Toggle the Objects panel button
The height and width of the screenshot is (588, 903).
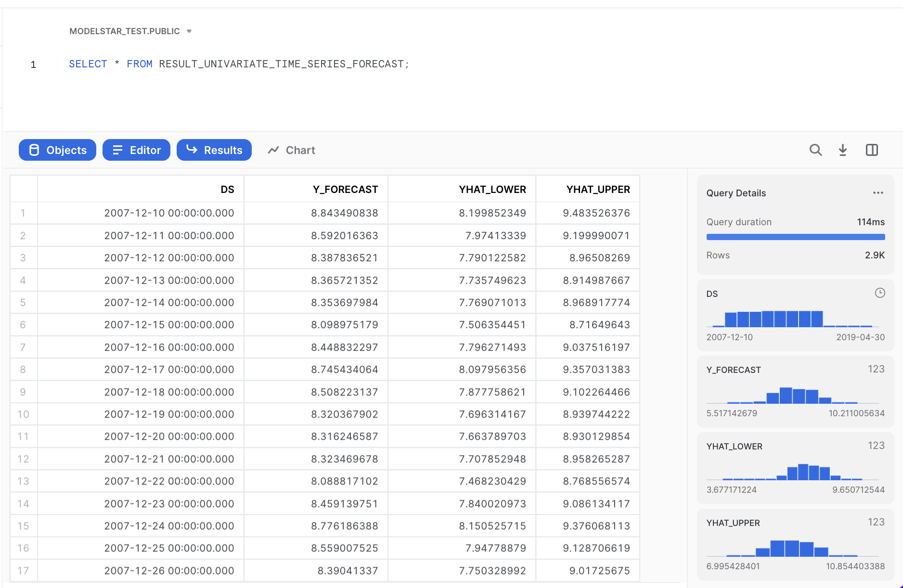(x=57, y=150)
